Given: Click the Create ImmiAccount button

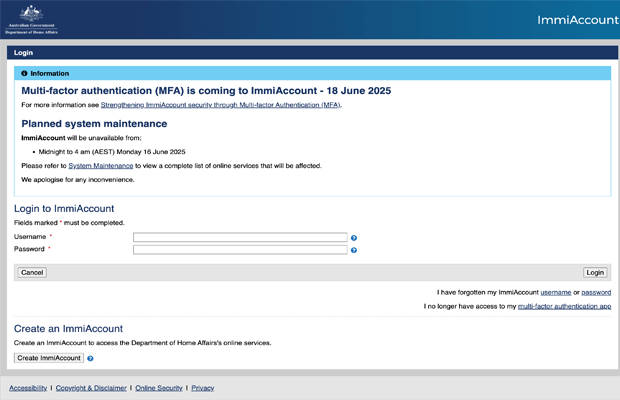Looking at the screenshot, I should click(49, 358).
